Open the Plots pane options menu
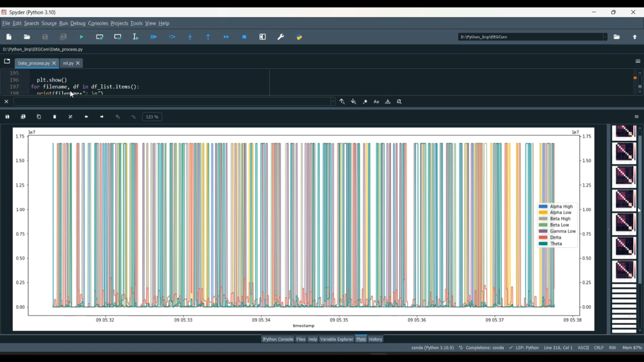This screenshot has height=362, width=644. (x=637, y=117)
